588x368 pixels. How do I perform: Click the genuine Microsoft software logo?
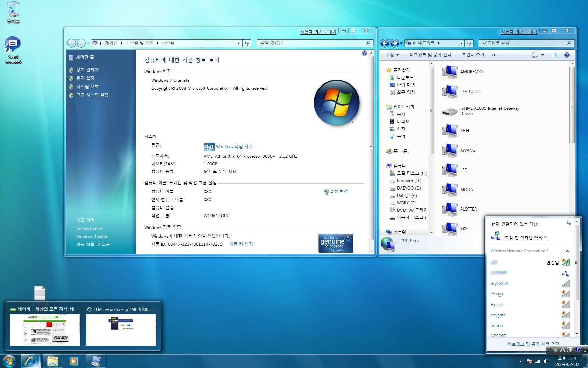(x=336, y=243)
